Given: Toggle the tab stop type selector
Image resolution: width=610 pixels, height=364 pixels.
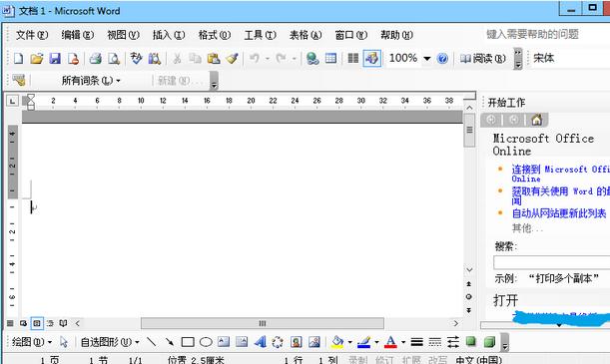Looking at the screenshot, I should (x=12, y=102).
